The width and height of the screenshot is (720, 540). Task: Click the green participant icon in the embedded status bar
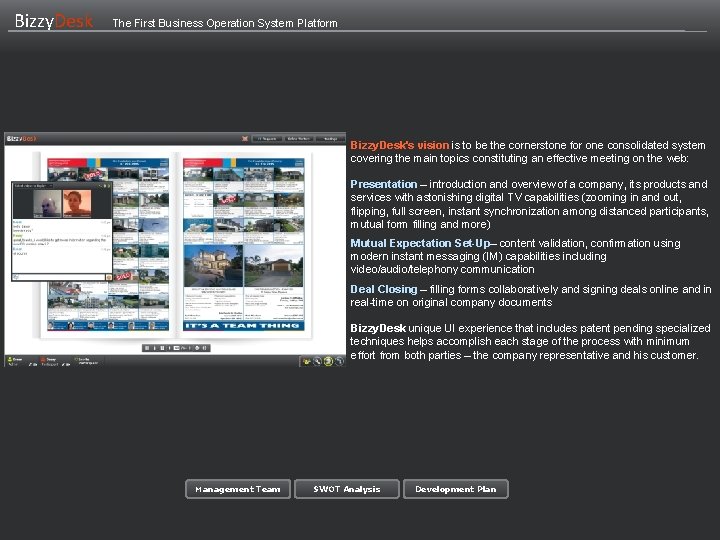(x=9, y=360)
